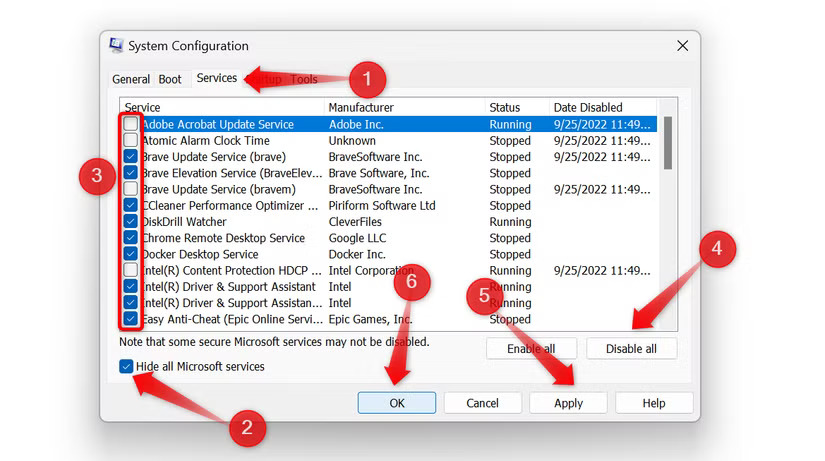Click the System Configuration title bar icon
Screen dimensions: 825x461
pyautogui.click(x=116, y=46)
